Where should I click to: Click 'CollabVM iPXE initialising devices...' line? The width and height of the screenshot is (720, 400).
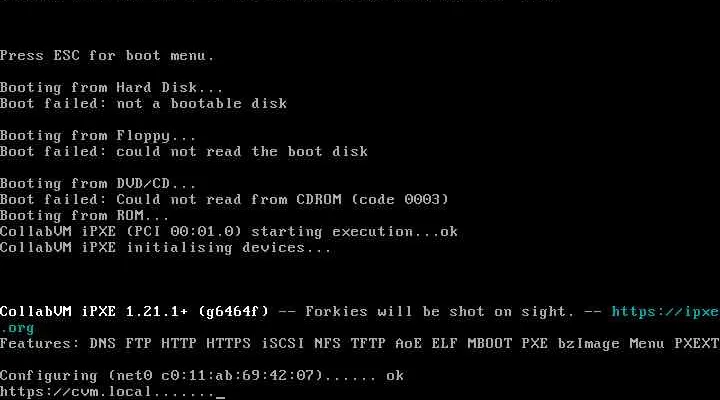click(x=165, y=248)
